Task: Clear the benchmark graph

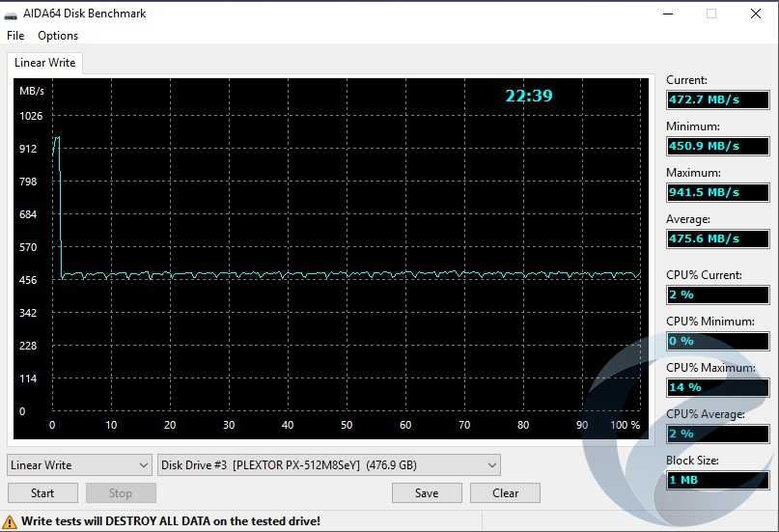Action: point(505,493)
